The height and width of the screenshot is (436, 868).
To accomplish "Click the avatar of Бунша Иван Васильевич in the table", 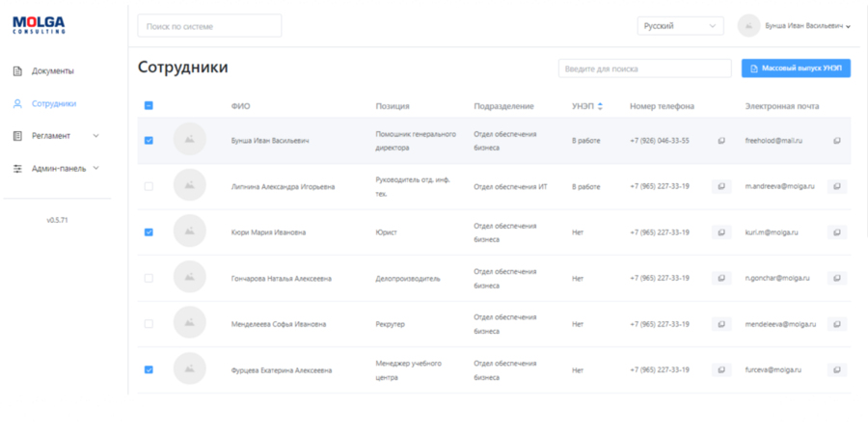I will click(189, 139).
